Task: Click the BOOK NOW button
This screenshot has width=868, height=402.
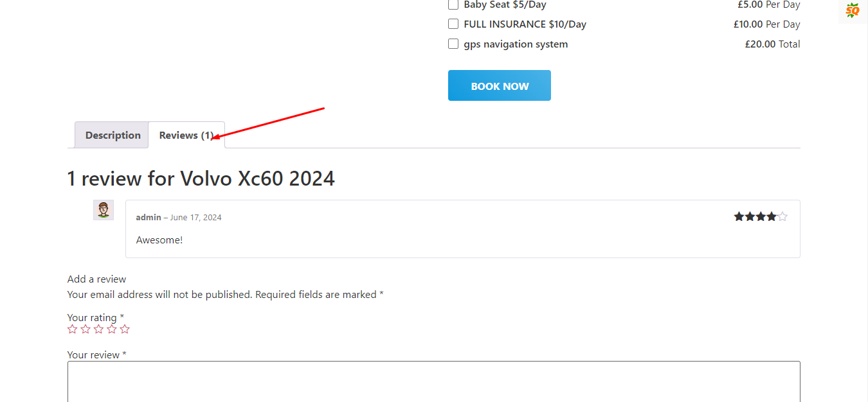Action: [500, 85]
